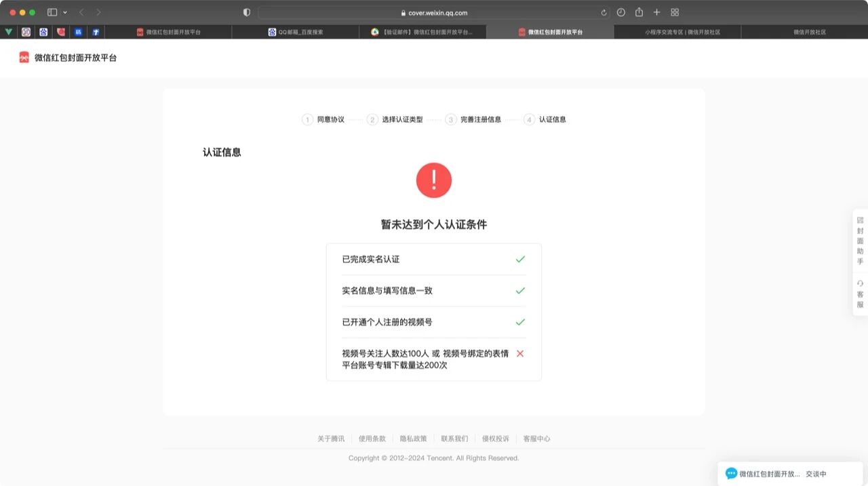Reload the page with the refresh icon
Screen dimensions: 868x486
click(604, 12)
